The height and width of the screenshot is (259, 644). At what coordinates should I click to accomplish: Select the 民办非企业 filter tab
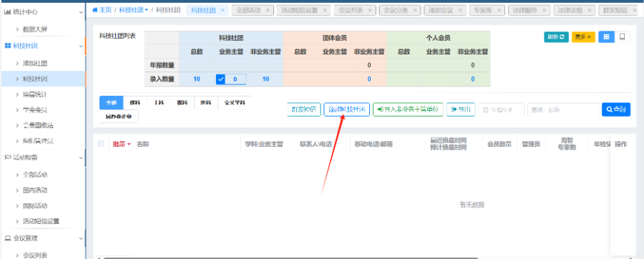point(119,117)
